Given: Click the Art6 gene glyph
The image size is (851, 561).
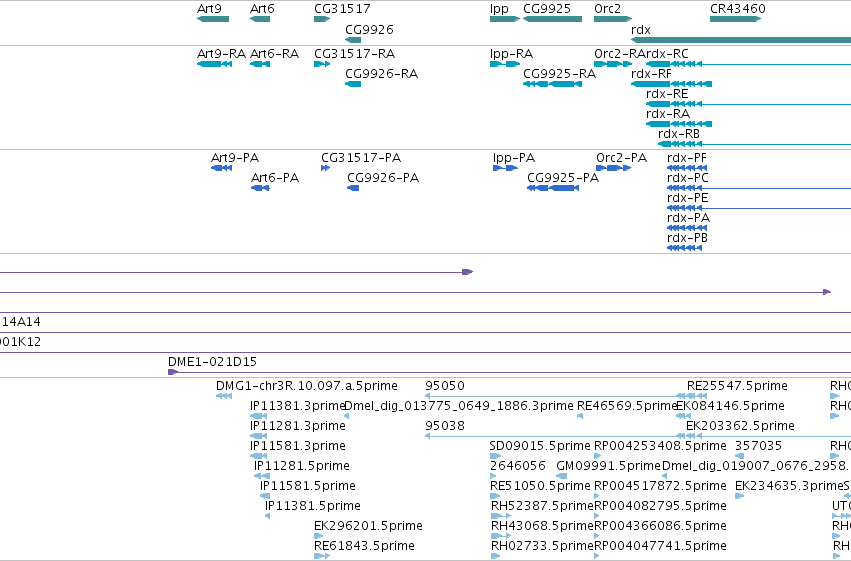Looking at the screenshot, I should click(x=260, y=19).
